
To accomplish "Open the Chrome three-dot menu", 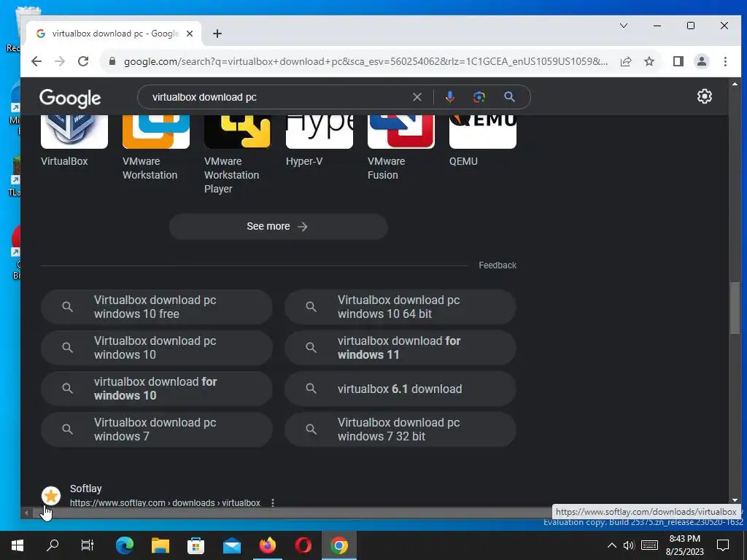I will [725, 61].
